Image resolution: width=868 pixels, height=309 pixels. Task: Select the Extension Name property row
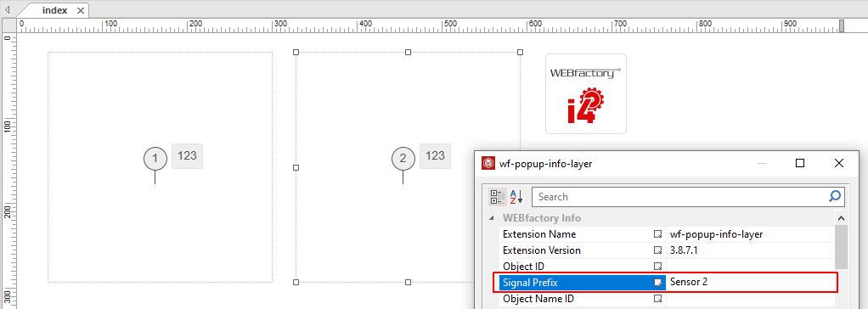point(668,234)
